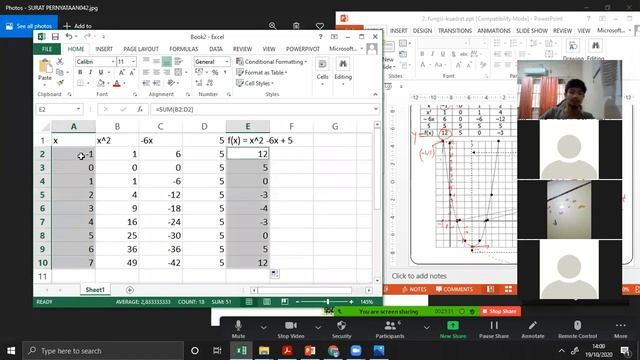Click the Increase Indent icon

point(156,83)
